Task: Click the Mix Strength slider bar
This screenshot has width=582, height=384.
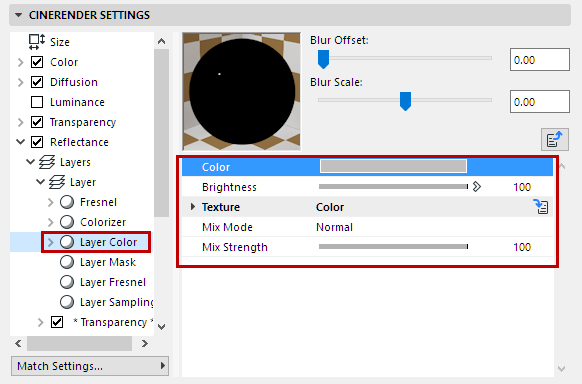Action: [393, 247]
